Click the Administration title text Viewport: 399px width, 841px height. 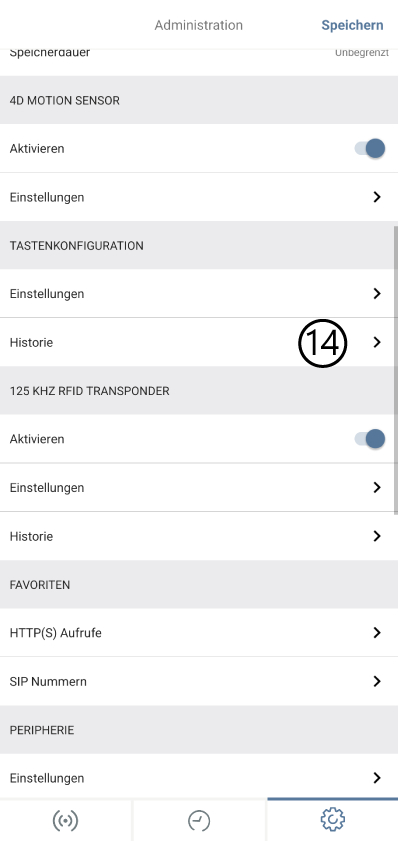pos(198,25)
